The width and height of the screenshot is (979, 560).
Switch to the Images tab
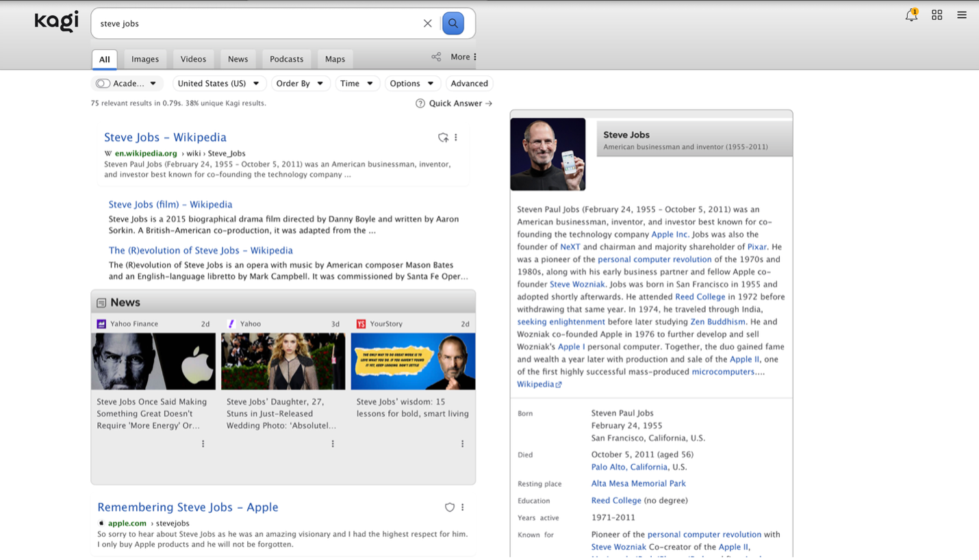(x=145, y=59)
